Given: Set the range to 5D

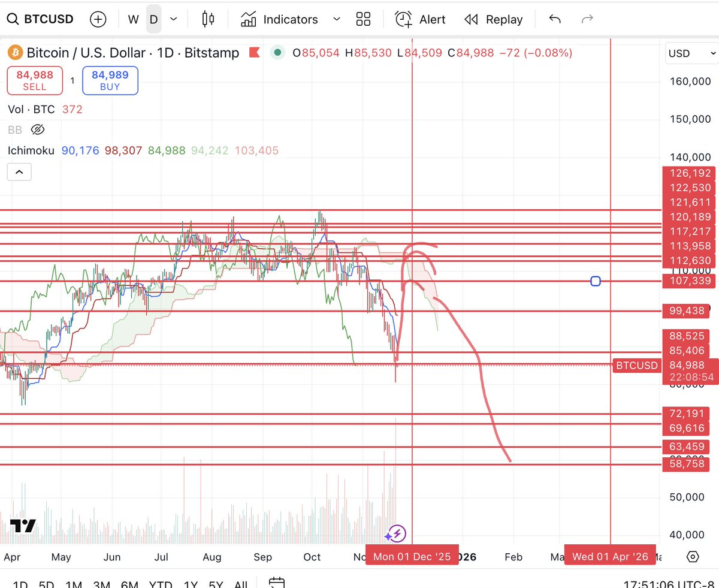Looking at the screenshot, I should click(46, 583).
